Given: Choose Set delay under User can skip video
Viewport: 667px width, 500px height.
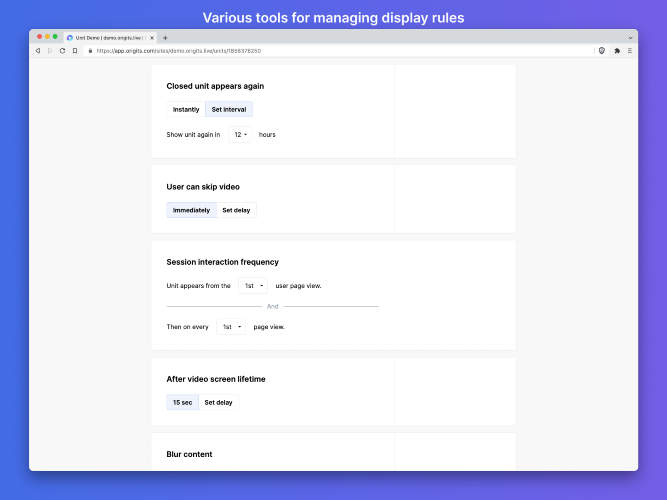Looking at the screenshot, I should pyautogui.click(x=236, y=210).
